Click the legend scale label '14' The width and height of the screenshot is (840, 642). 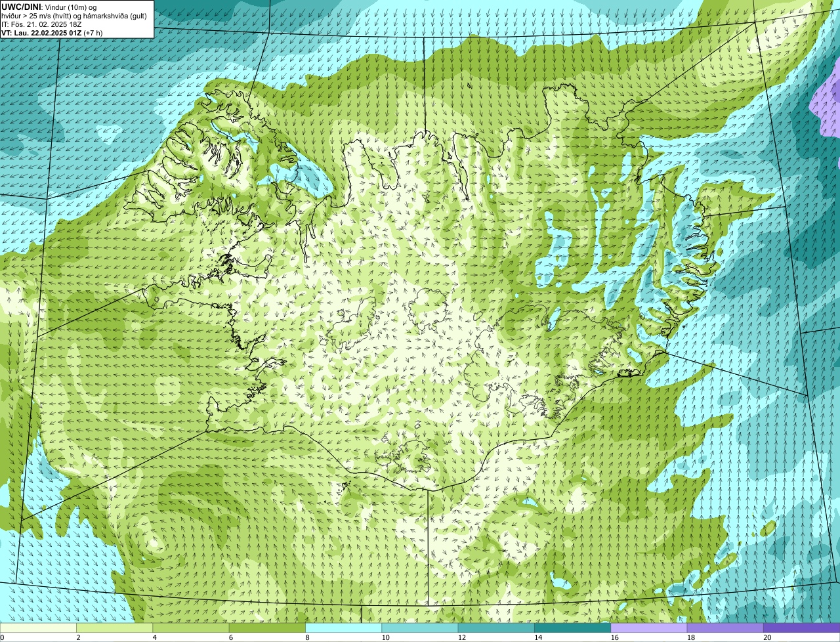[x=538, y=637]
